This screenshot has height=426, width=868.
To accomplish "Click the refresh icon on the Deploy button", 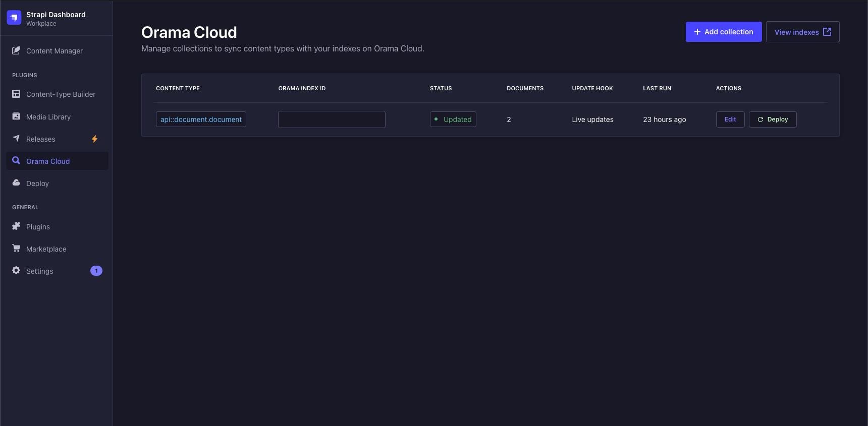I will [x=761, y=119].
